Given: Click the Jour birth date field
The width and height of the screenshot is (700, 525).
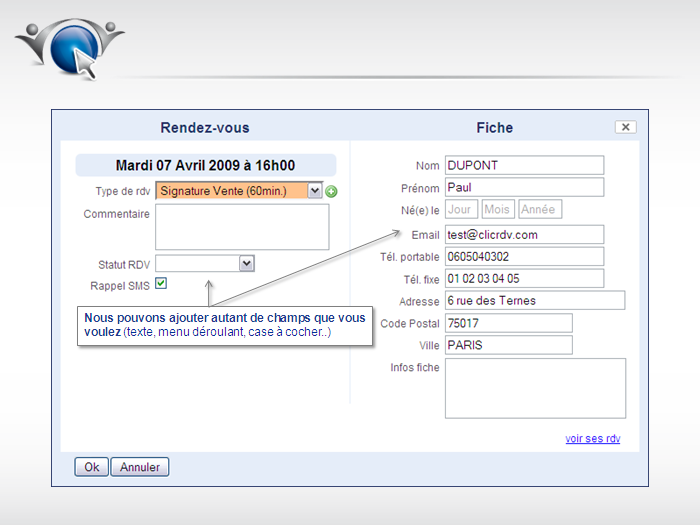Looking at the screenshot, I should click(x=462, y=209).
